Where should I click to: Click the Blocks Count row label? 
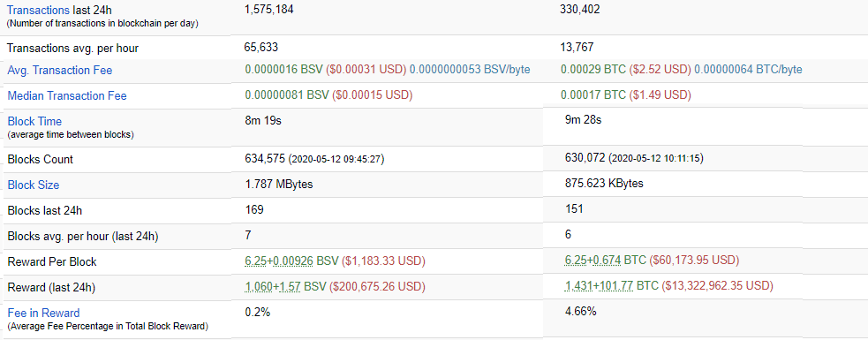tap(41, 160)
